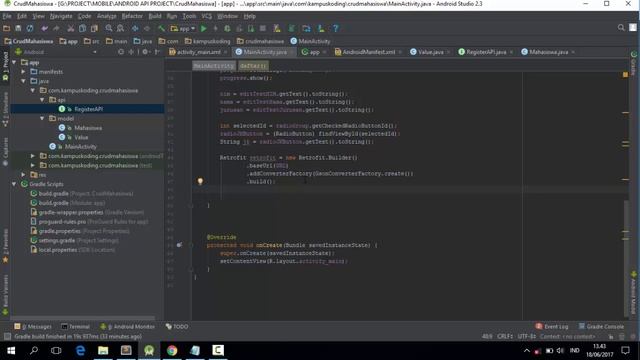Viewport: 640px width, 360px height.
Task: Open File Explorer from the taskbar
Action: point(103,350)
